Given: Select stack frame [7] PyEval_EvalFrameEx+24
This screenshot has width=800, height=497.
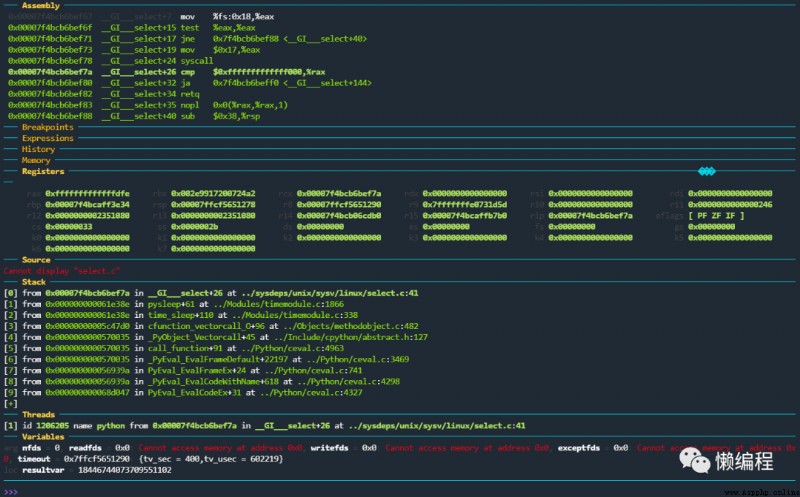Looking at the screenshot, I should pyautogui.click(x=183, y=370).
